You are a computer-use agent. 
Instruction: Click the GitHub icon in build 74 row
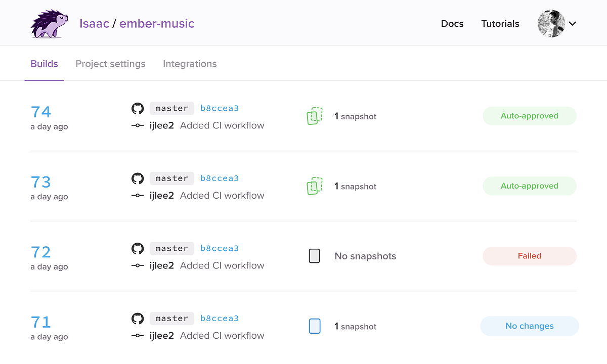point(138,108)
